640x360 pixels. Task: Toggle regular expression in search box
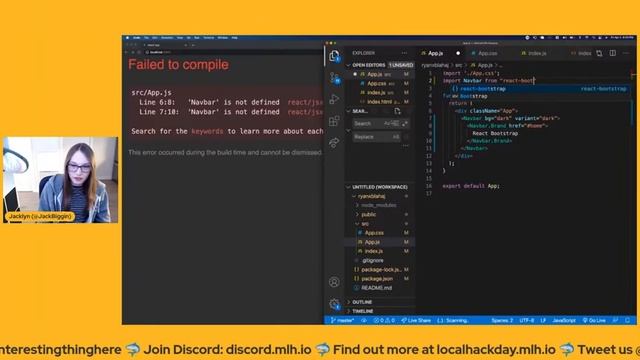pos(405,124)
